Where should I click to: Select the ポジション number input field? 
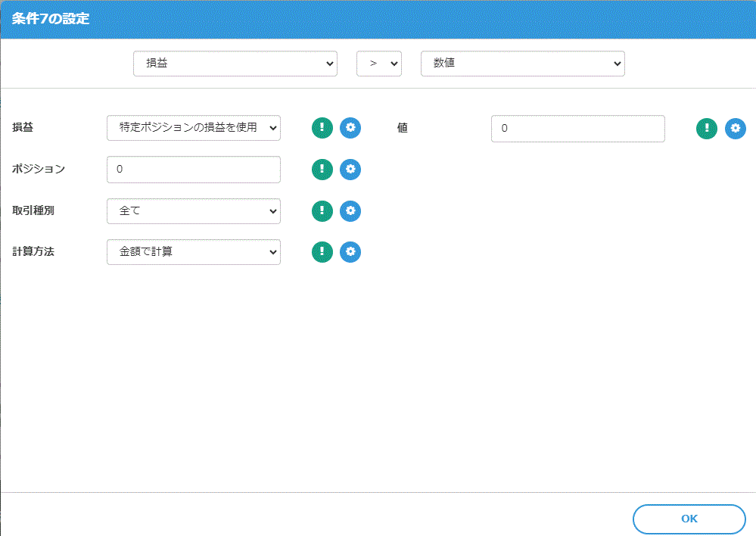193,170
